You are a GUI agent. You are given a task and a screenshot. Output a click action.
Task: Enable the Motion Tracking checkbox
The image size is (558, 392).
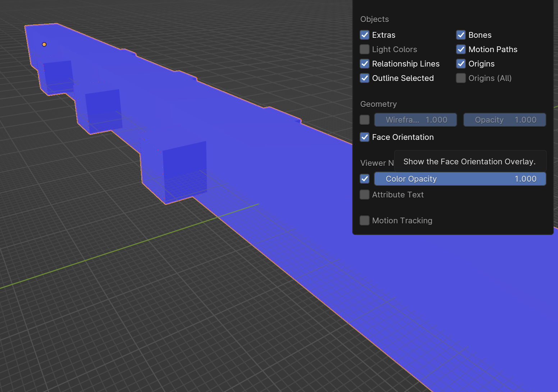[x=365, y=220]
